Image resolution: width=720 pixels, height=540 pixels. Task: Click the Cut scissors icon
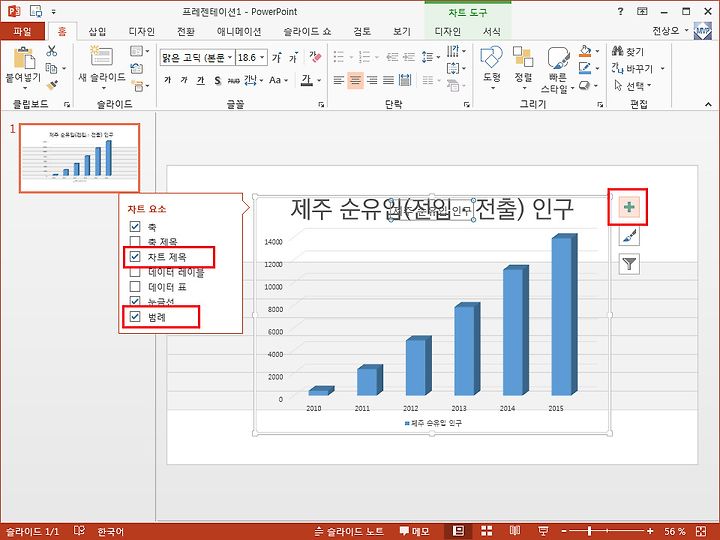(x=52, y=51)
